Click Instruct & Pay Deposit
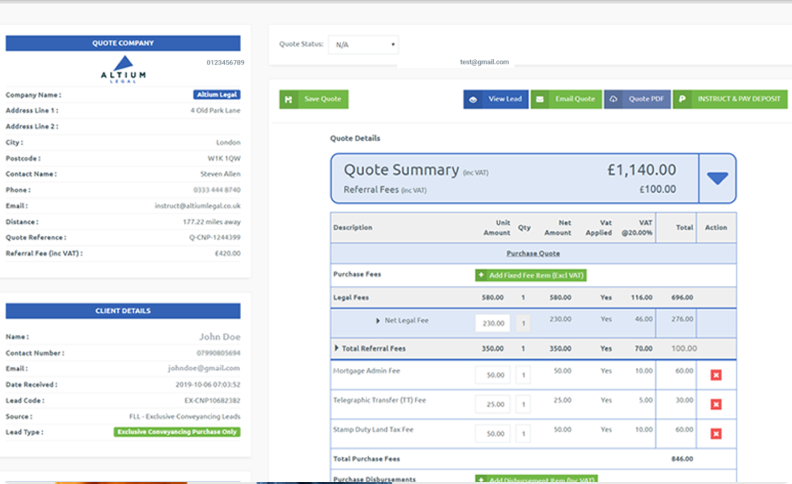 pyautogui.click(x=730, y=100)
